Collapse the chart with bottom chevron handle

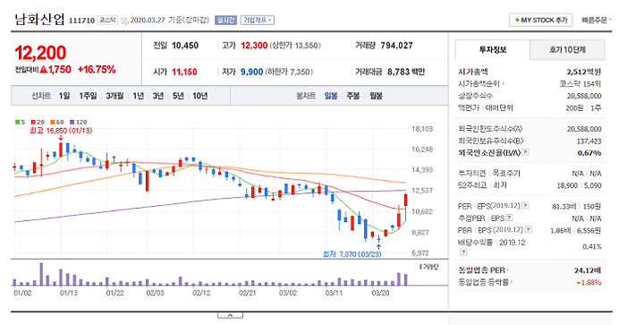(x=230, y=315)
